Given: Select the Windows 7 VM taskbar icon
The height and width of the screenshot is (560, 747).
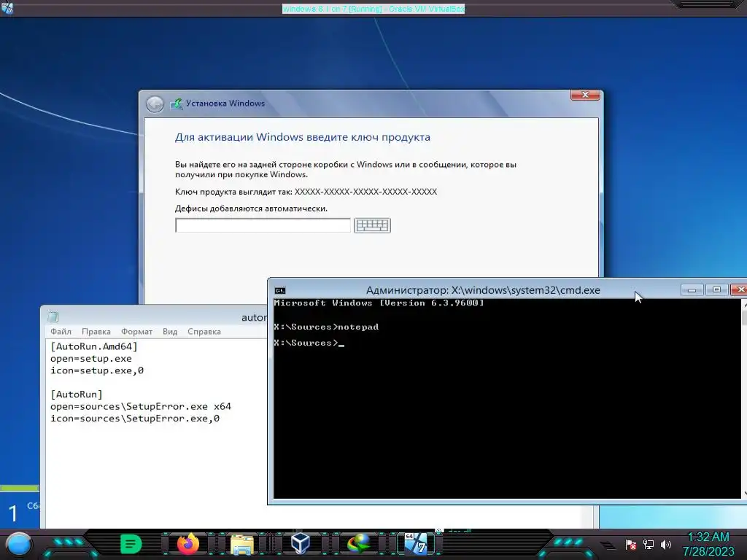Looking at the screenshot, I should click(417, 544).
